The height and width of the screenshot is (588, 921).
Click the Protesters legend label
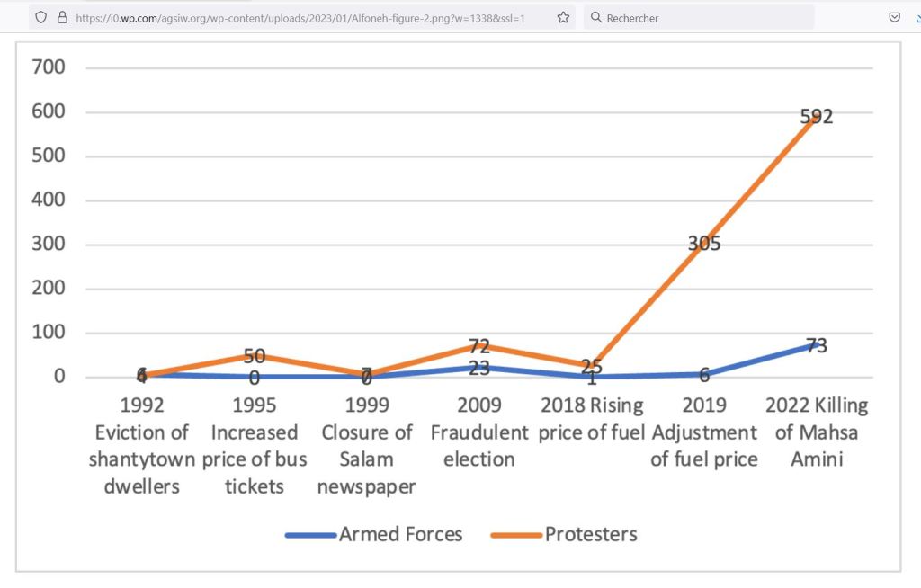click(x=591, y=534)
